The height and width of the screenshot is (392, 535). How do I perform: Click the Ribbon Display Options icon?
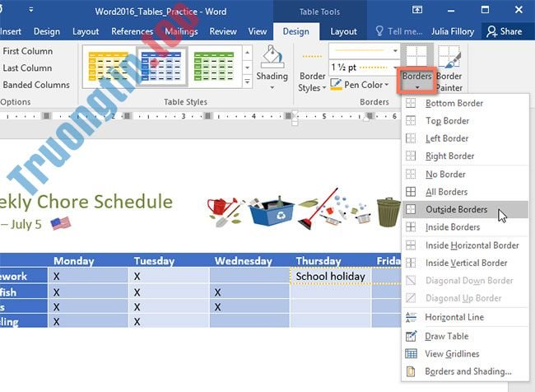click(x=417, y=10)
